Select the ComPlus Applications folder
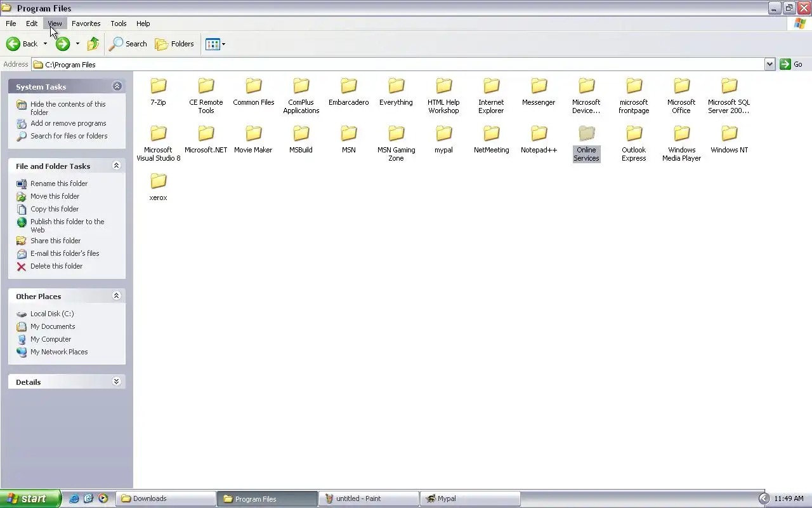 [301, 95]
